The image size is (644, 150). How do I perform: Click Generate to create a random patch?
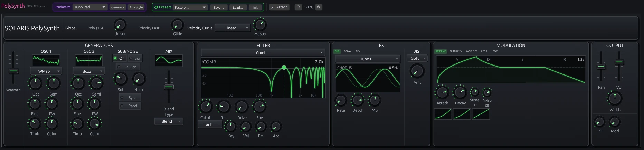coord(118,7)
